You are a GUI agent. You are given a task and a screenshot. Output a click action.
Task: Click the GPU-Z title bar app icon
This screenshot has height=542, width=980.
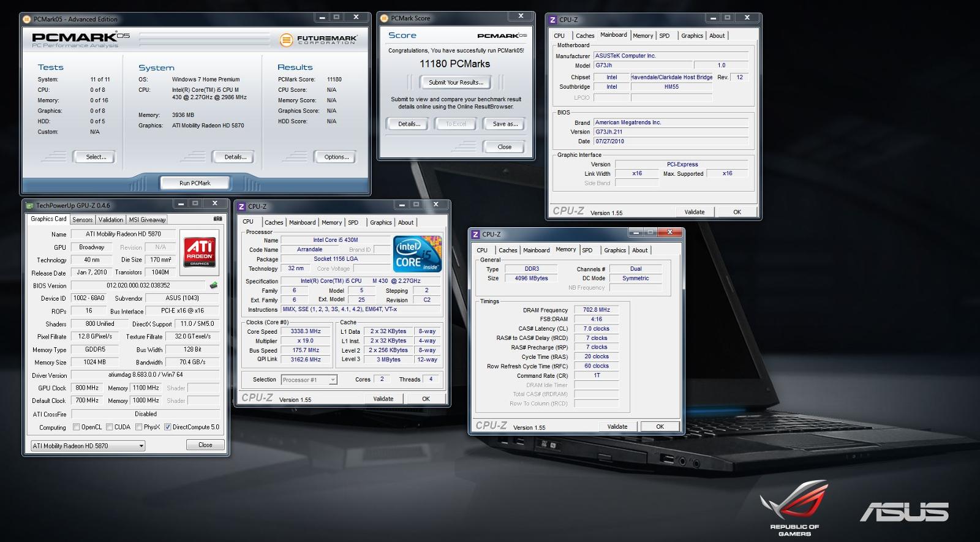click(x=29, y=205)
